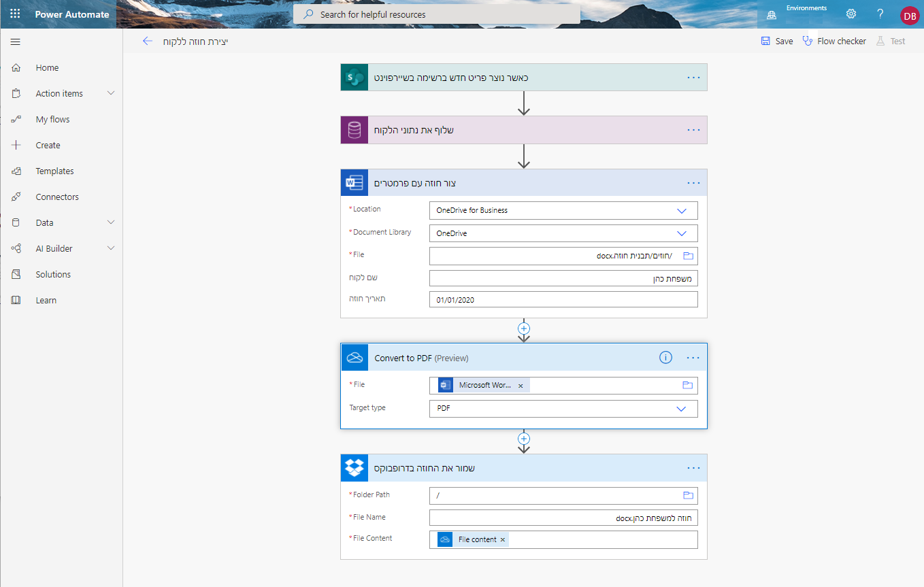Open the info icon on Convert to PDF

point(665,357)
